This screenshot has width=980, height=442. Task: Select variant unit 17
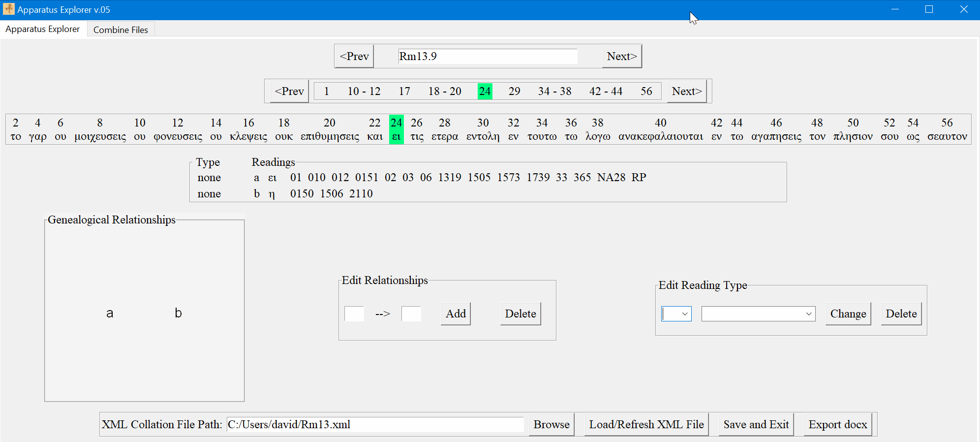coord(404,91)
